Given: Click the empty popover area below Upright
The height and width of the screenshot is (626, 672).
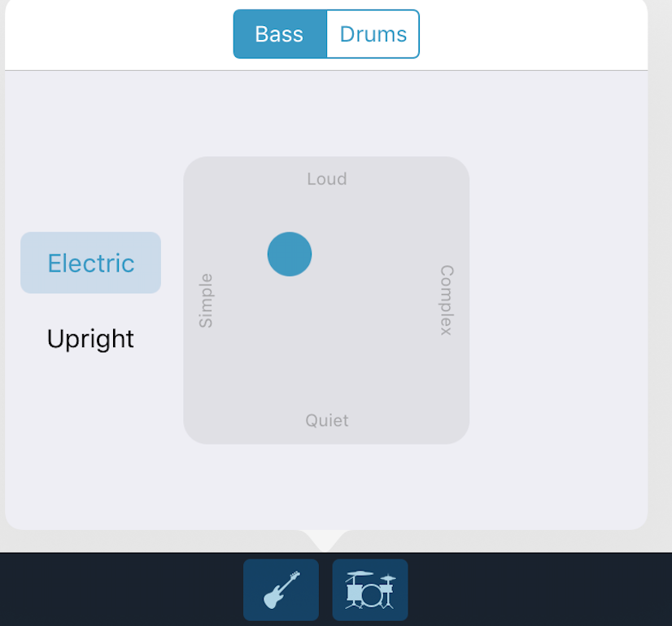Looking at the screenshot, I should point(90,439).
